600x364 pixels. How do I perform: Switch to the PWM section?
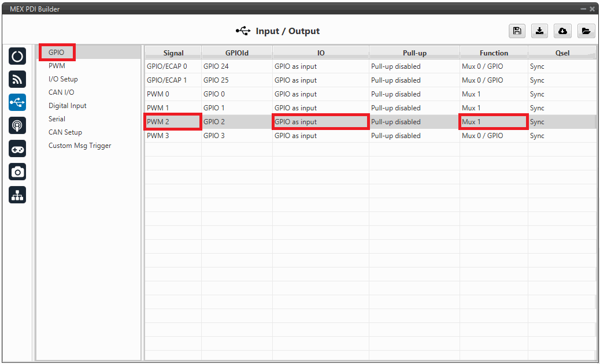pos(57,66)
